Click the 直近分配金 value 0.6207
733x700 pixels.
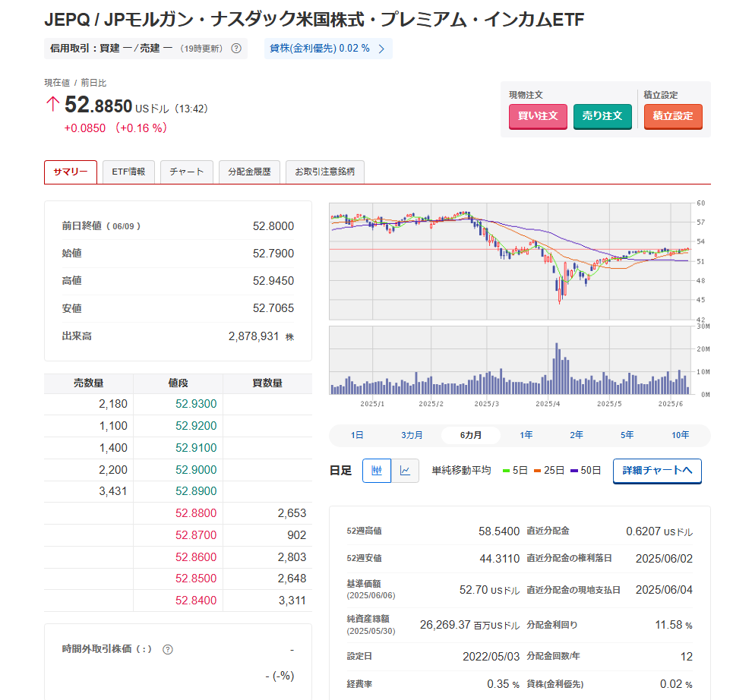(643, 531)
